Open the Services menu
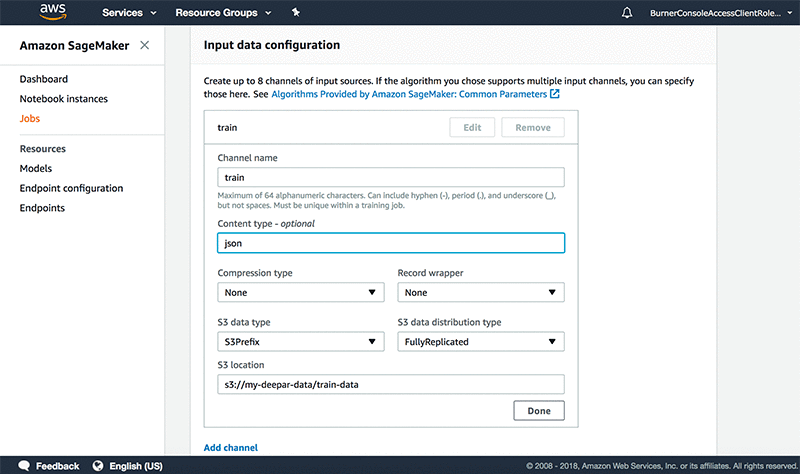The height and width of the screenshot is (474, 800). click(129, 13)
